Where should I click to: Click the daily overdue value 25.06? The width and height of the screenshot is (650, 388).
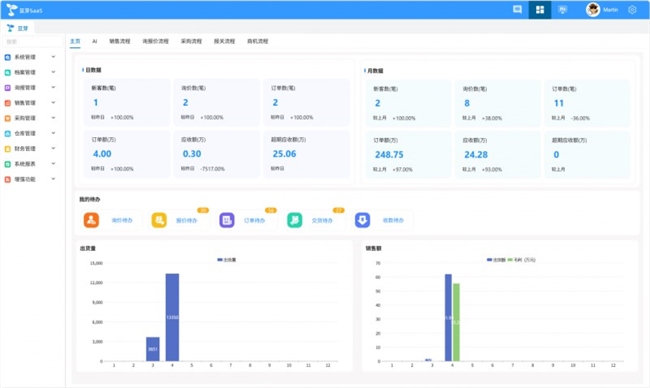[x=284, y=154]
